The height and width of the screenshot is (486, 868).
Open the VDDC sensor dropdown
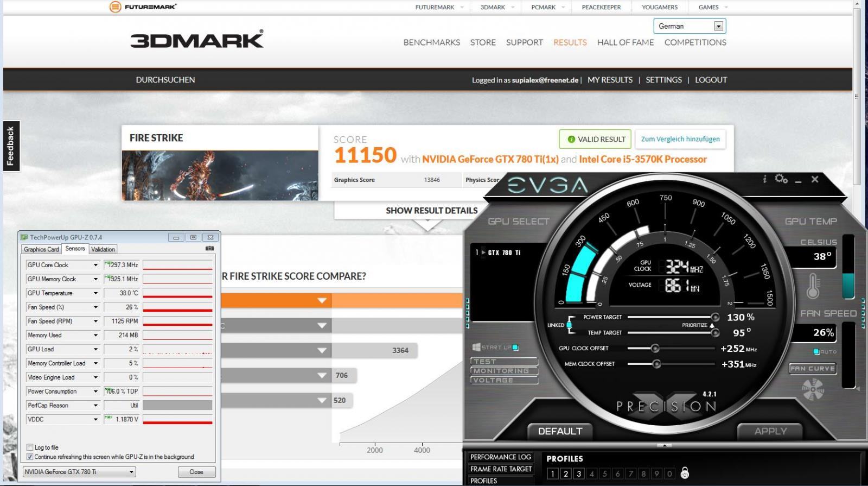click(95, 419)
